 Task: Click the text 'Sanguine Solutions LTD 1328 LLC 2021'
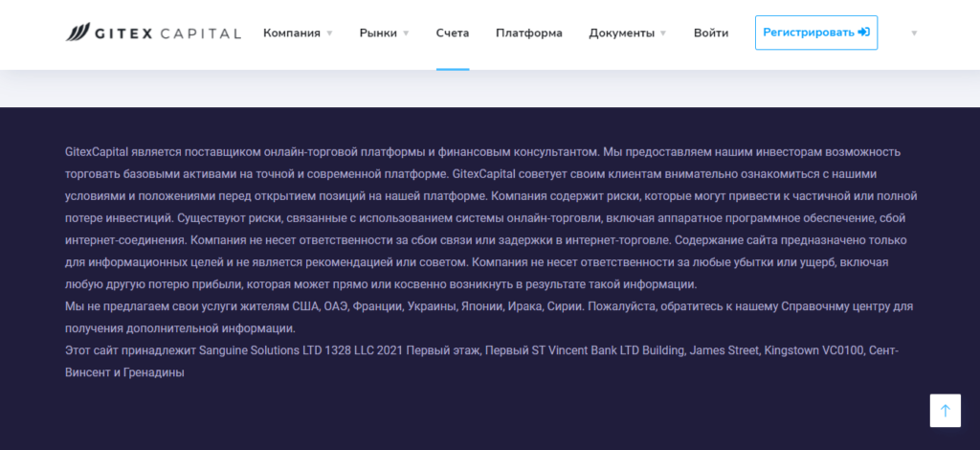click(x=301, y=350)
